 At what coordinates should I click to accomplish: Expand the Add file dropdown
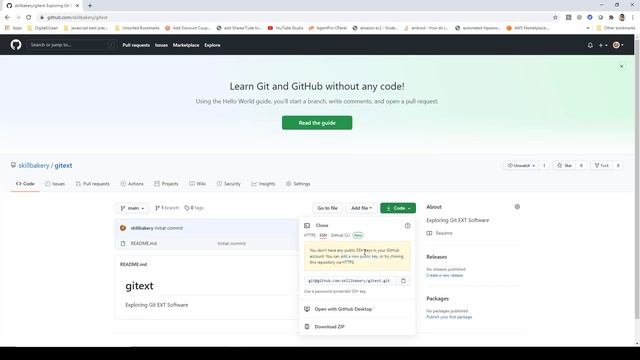[x=362, y=208]
